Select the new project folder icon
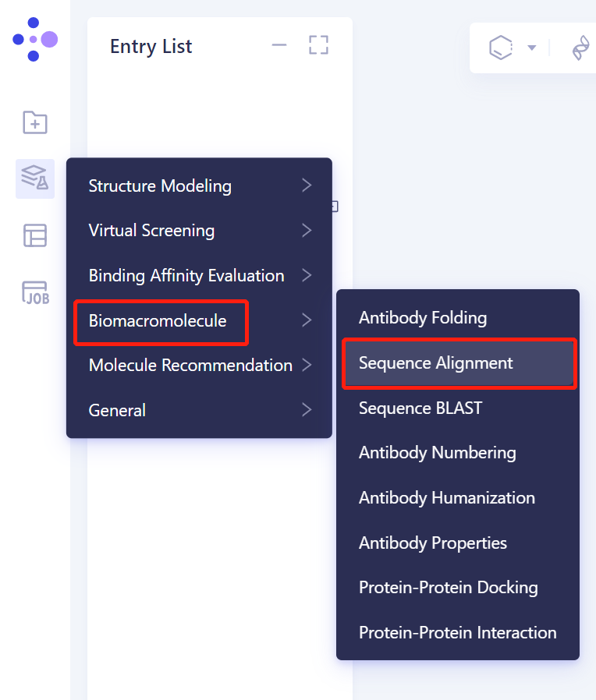Image resolution: width=596 pixels, height=700 pixels. pyautogui.click(x=34, y=122)
